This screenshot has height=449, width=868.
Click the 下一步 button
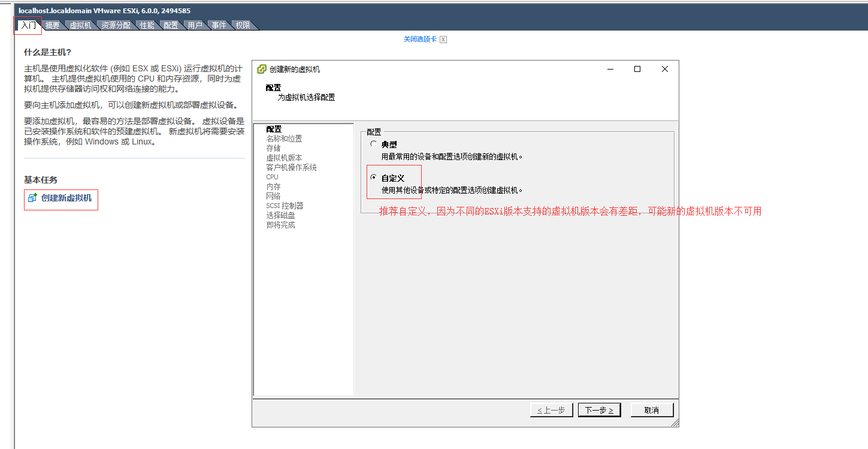(599, 410)
